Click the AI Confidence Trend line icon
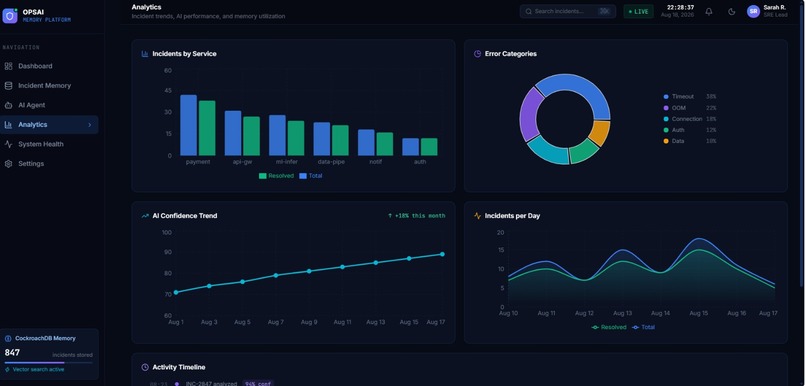The image size is (806, 386). tap(145, 216)
